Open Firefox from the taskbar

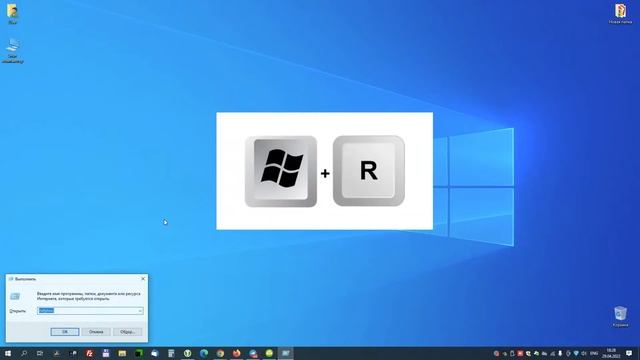tap(237, 353)
